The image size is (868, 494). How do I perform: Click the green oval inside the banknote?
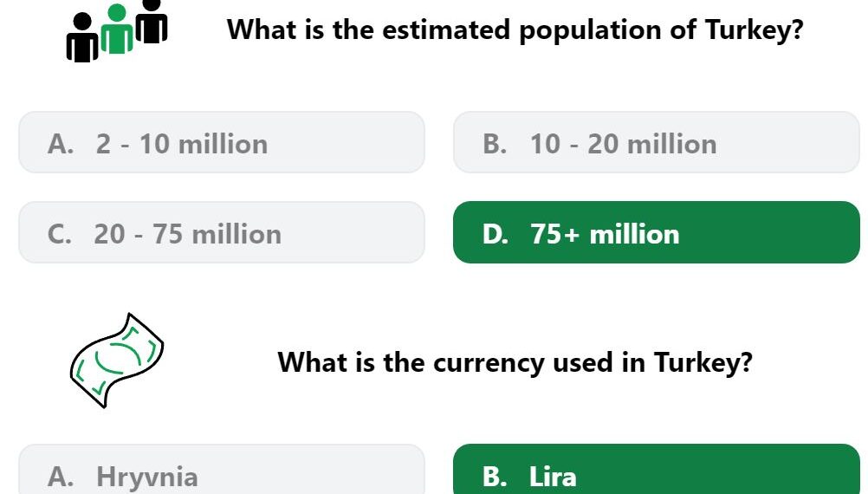(117, 358)
